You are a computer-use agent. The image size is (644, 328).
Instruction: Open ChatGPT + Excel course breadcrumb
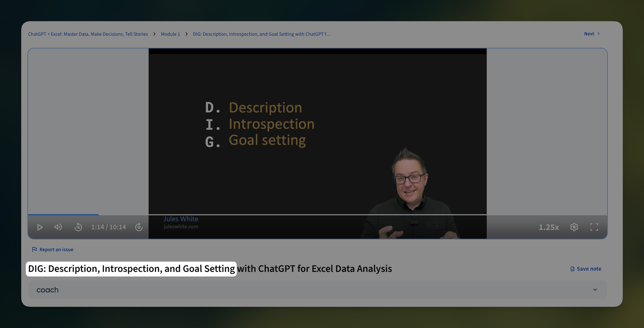pos(88,34)
